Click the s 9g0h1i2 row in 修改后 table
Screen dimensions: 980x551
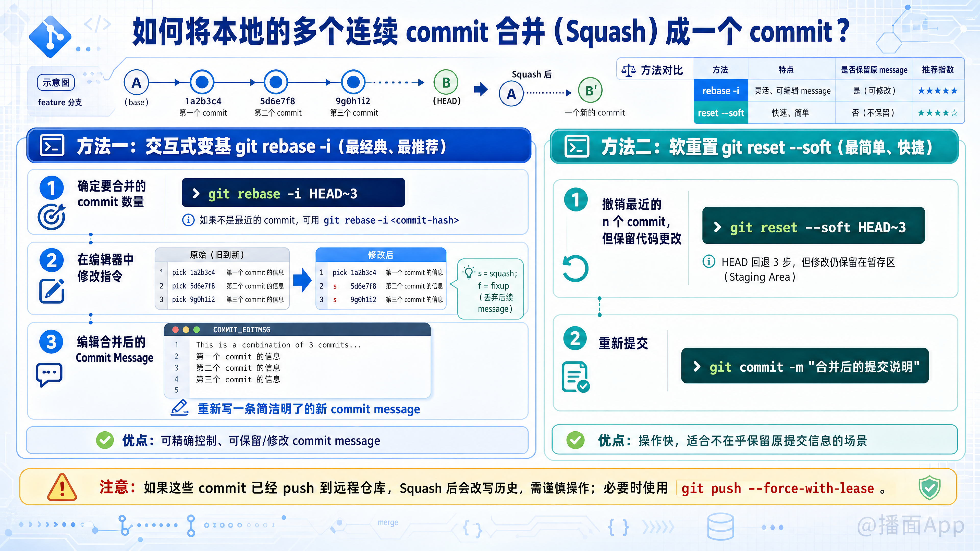pos(381,300)
